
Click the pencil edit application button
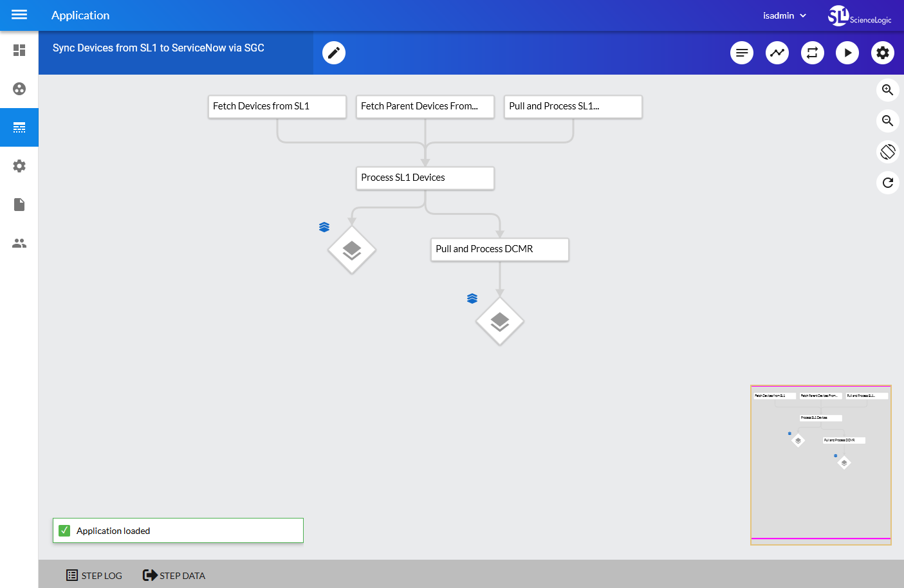click(x=334, y=53)
